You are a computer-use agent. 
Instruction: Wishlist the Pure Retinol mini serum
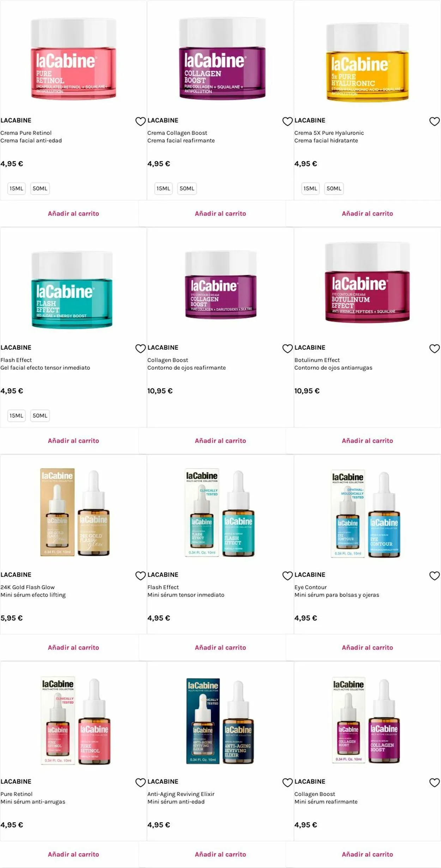tap(140, 783)
